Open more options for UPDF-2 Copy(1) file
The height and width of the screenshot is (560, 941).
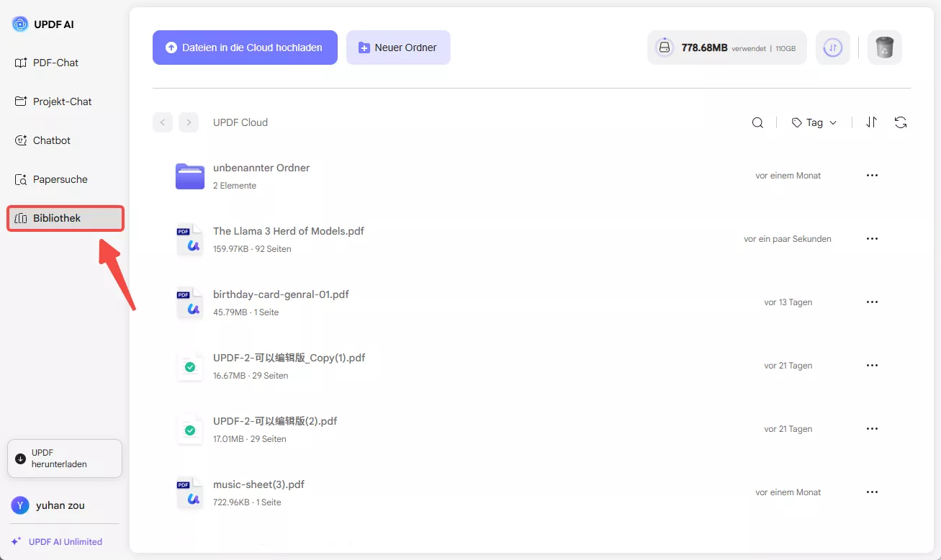[x=872, y=366]
